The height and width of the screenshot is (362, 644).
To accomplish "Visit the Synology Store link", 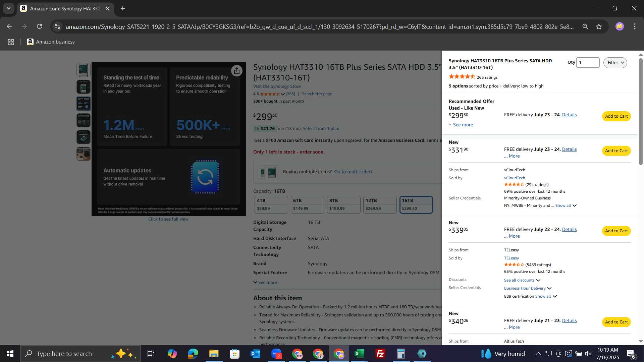I will [277, 86].
